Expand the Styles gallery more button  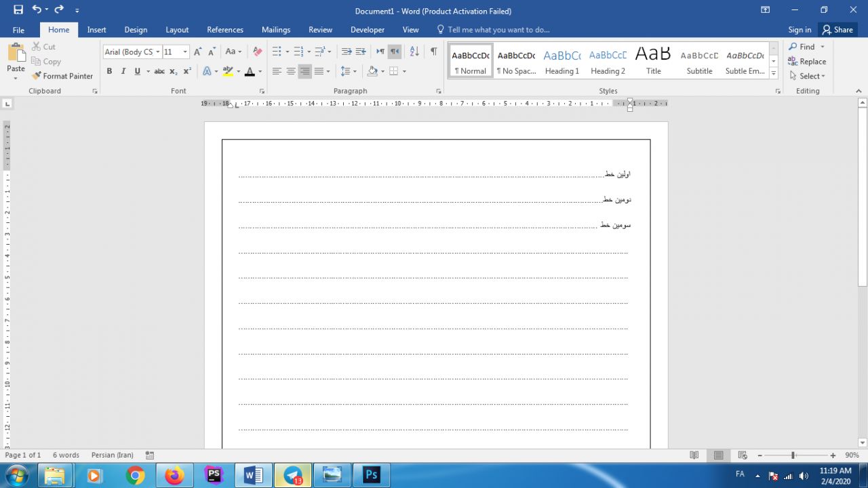(774, 73)
